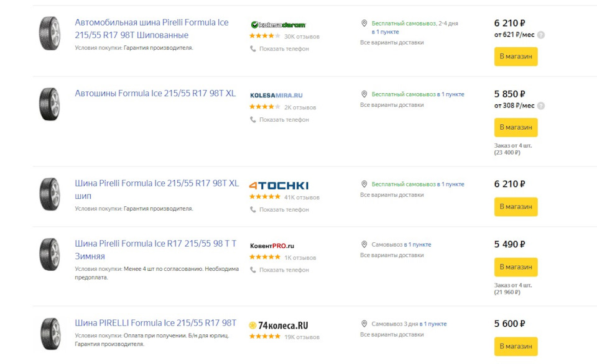Open the Шина PIRELLI Formula Ice 215/55 R17 98T link

point(155,323)
